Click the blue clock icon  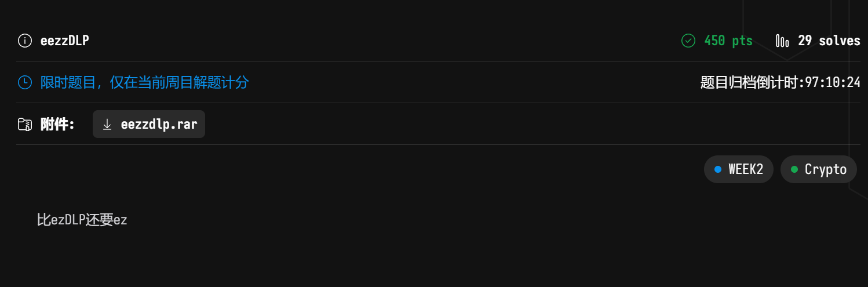pyautogui.click(x=25, y=82)
